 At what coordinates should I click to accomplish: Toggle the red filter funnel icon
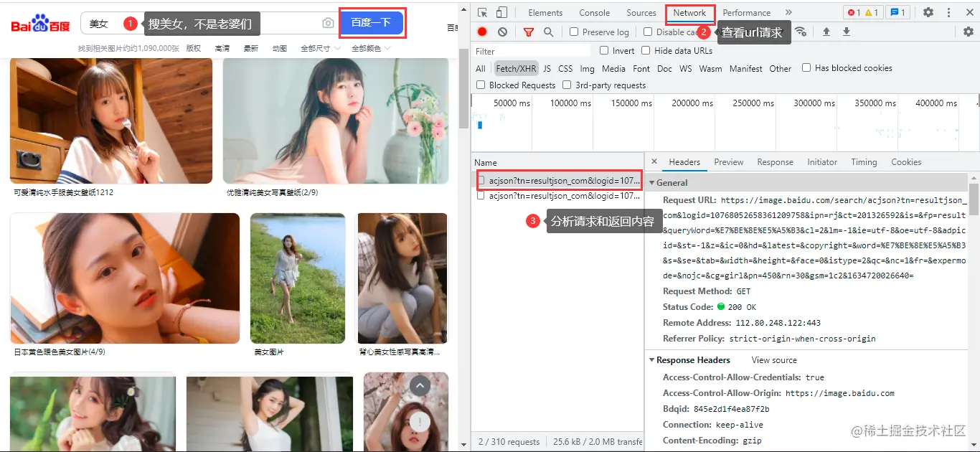(529, 32)
